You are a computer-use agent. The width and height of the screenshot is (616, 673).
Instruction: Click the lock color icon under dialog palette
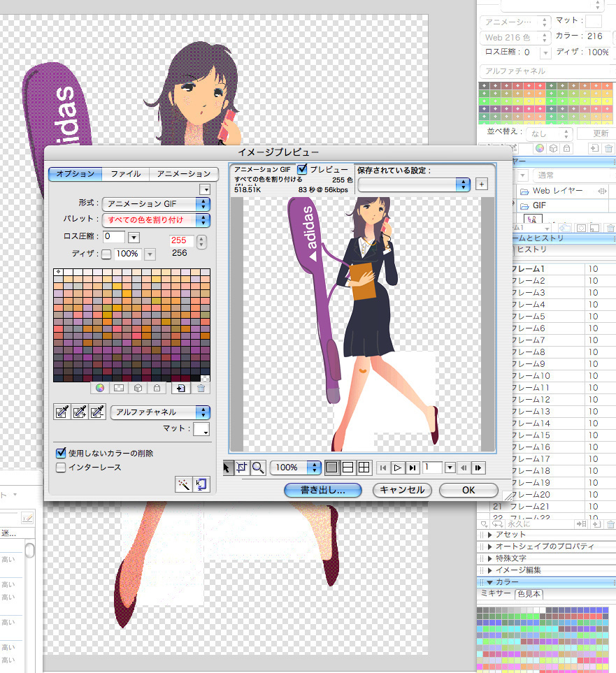157,389
